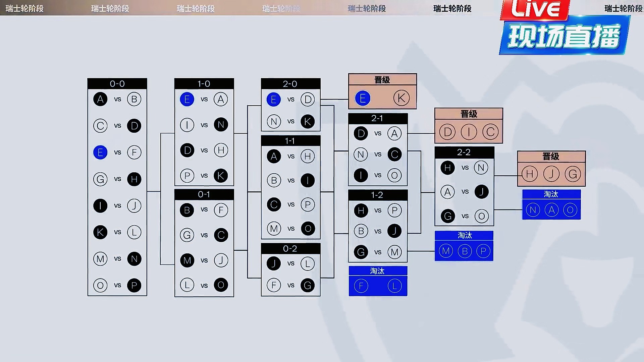
Task: Click the 0-0 column header
Action: pos(117,84)
